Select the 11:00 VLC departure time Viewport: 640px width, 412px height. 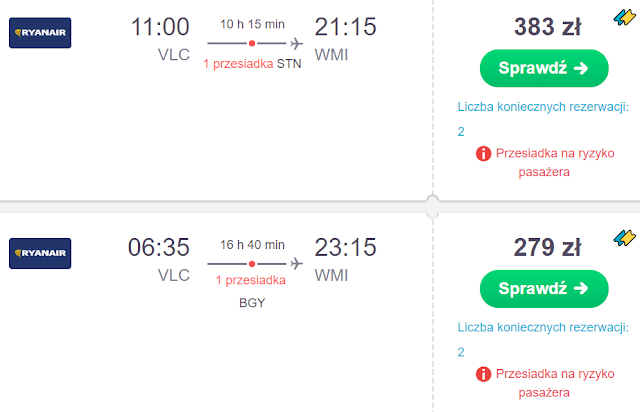159,27
